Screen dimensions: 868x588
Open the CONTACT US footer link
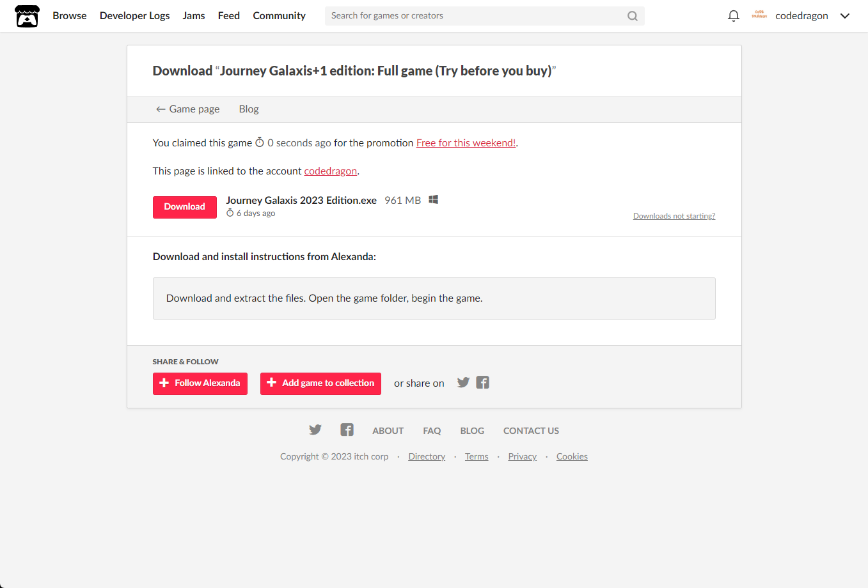pyautogui.click(x=531, y=431)
